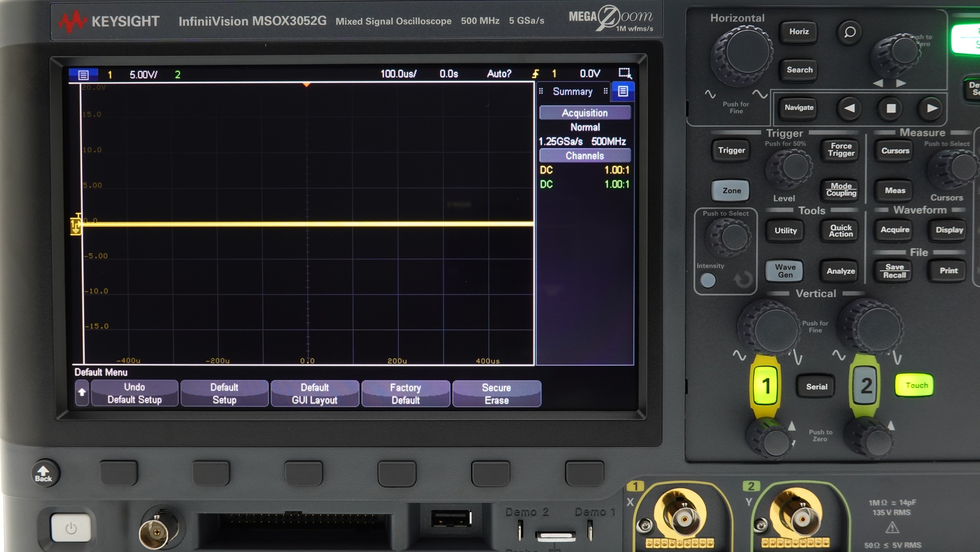Screen dimensions: 980x552
Task: Toggle the Zone trigger key
Action: coord(731,191)
